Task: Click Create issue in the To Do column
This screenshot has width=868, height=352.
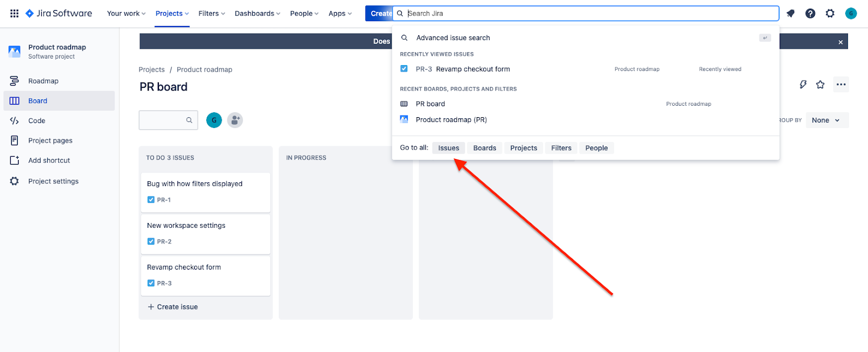Action: (173, 307)
